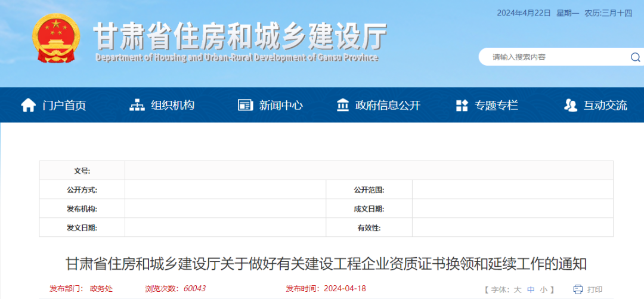Select the 专题专栏 menu item
Viewport: 644px width, 299px height.
tap(496, 105)
